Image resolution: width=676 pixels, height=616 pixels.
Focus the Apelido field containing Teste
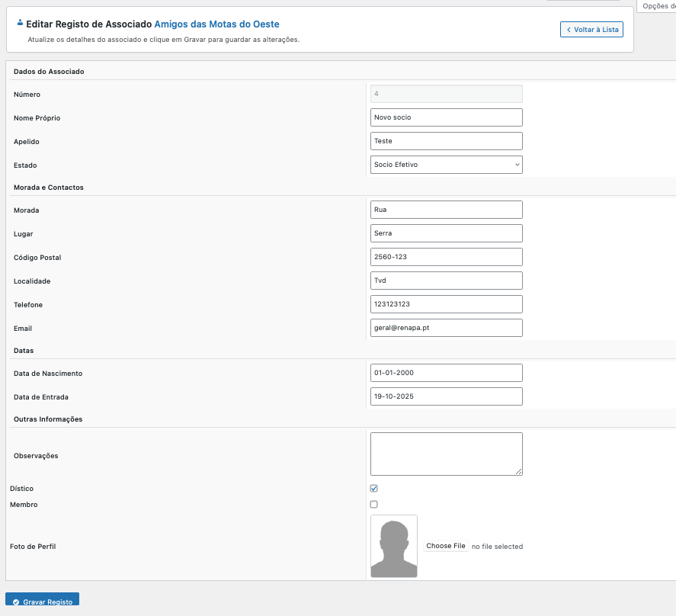point(446,141)
